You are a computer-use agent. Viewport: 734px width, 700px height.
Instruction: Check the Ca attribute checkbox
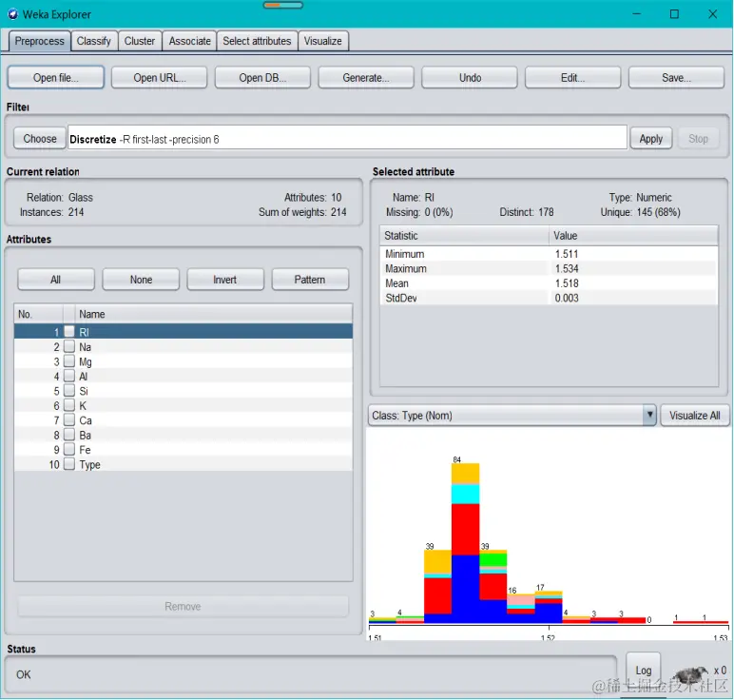(69, 420)
